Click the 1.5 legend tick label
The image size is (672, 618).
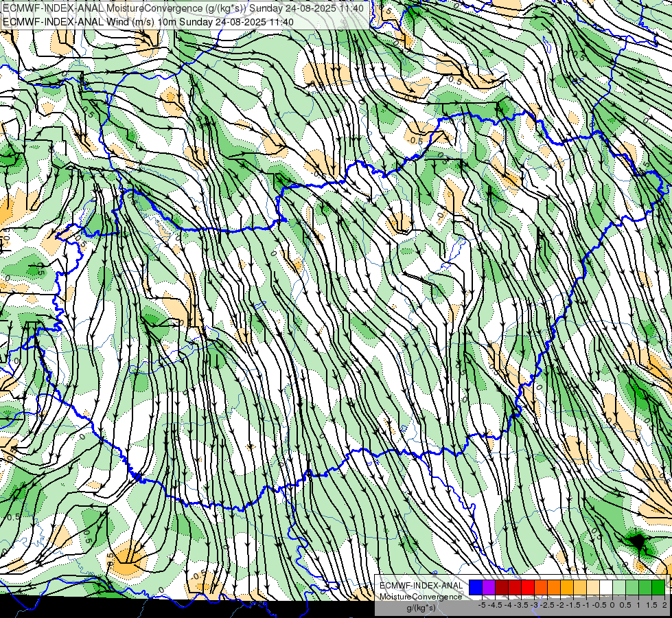click(651, 605)
